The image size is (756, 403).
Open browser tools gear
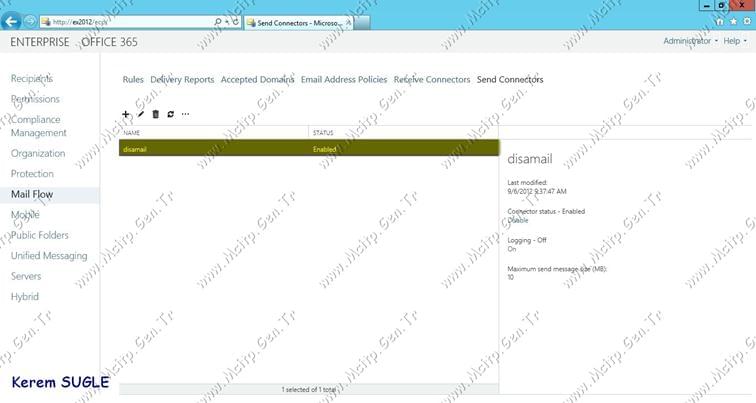coord(747,22)
